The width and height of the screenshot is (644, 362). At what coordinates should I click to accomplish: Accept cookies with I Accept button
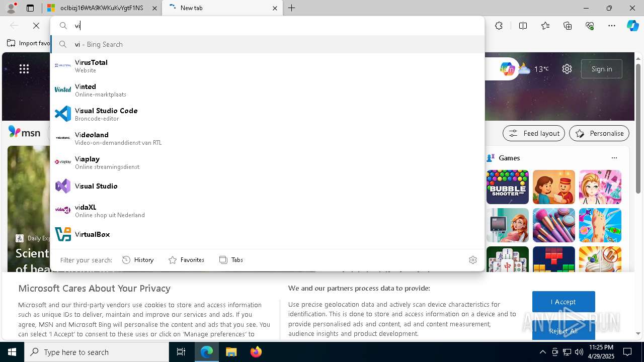pos(563,302)
